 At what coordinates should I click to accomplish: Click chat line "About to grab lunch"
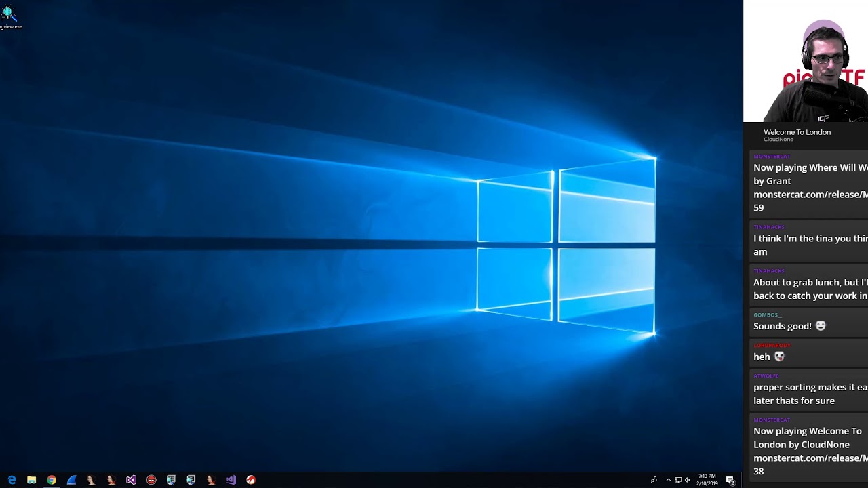(x=810, y=283)
